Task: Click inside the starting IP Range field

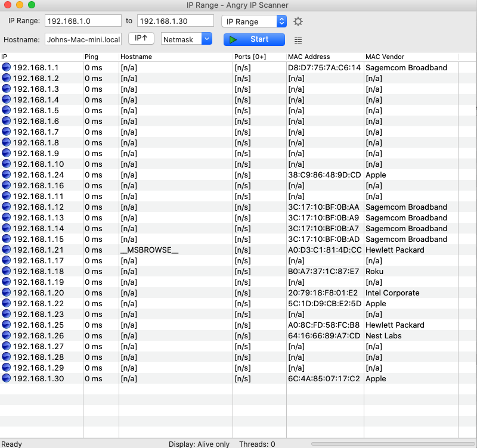Action: (x=83, y=20)
